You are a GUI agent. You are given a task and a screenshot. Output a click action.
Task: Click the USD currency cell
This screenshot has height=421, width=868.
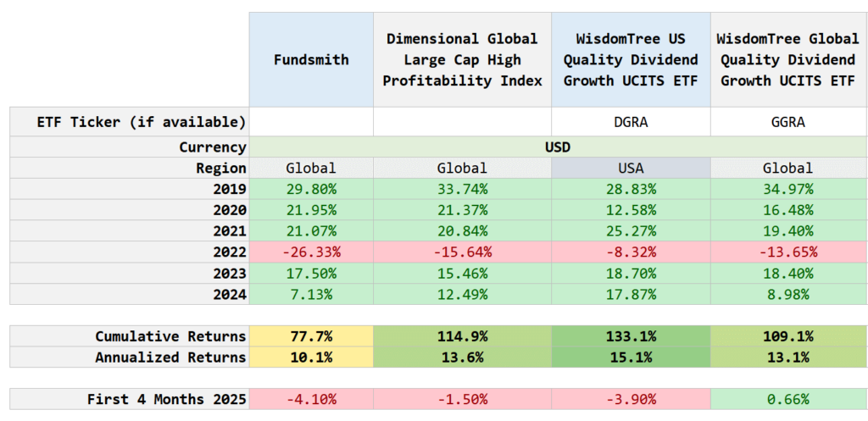[x=557, y=147]
